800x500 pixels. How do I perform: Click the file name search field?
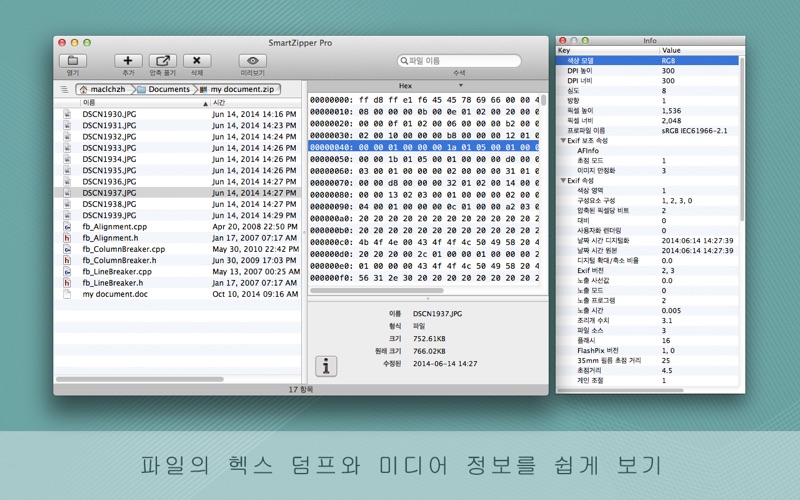459,61
